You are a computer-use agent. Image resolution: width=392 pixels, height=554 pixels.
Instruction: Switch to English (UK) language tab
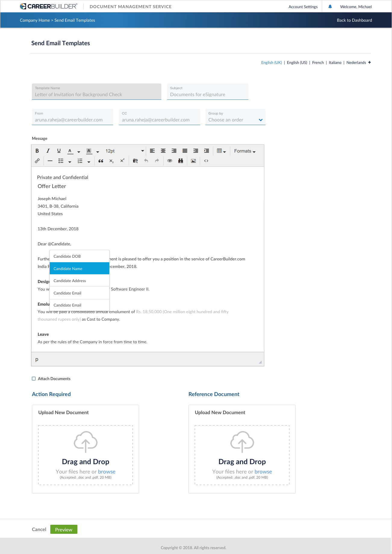pyautogui.click(x=272, y=62)
